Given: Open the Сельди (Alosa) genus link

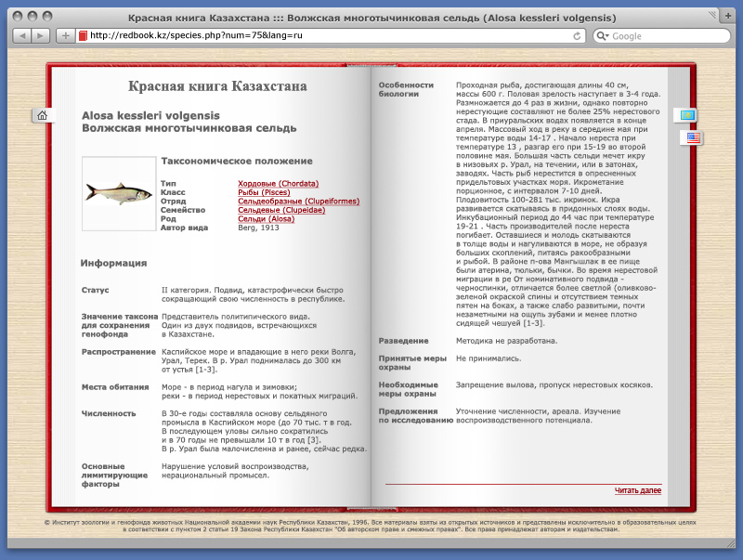Looking at the screenshot, I should tap(267, 219).
